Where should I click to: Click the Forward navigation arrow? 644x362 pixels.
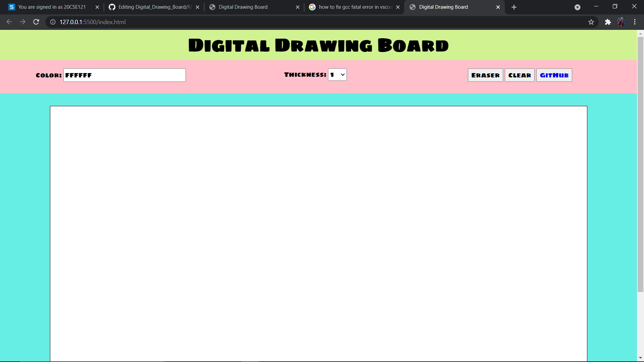point(22,22)
